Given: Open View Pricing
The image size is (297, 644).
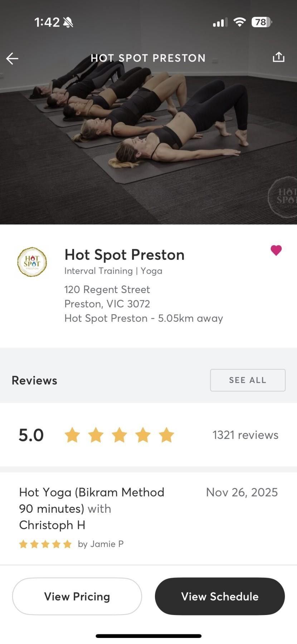Looking at the screenshot, I should (x=77, y=596).
